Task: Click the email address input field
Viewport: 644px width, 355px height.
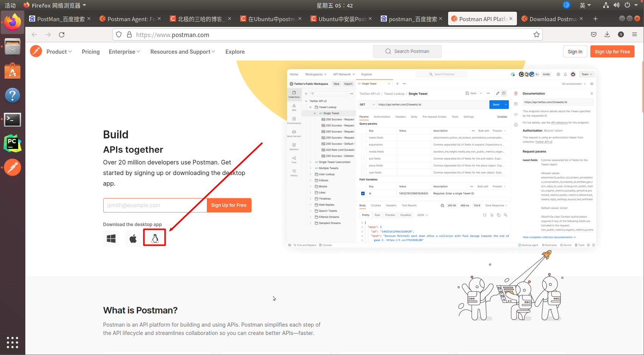Action: pyautogui.click(x=154, y=205)
